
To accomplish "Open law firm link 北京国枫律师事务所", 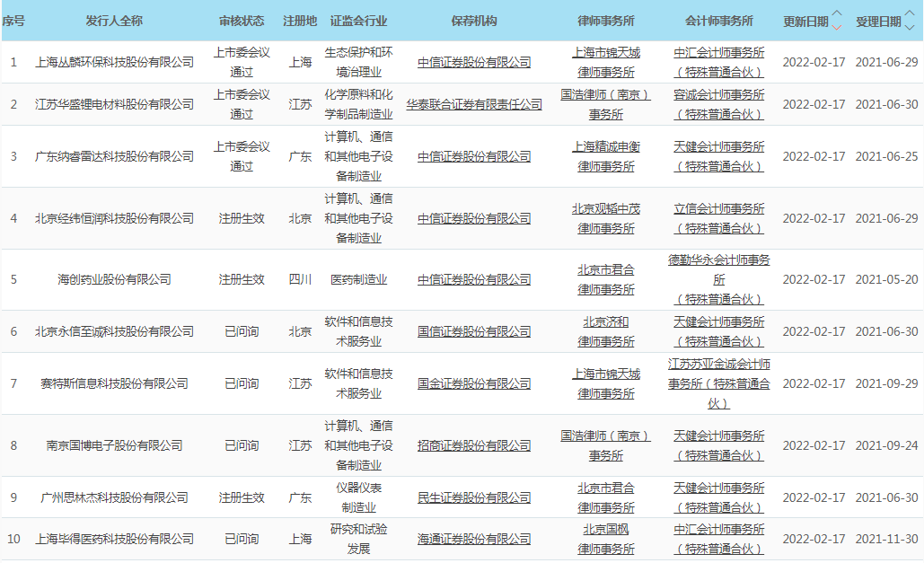I will tap(606, 539).
